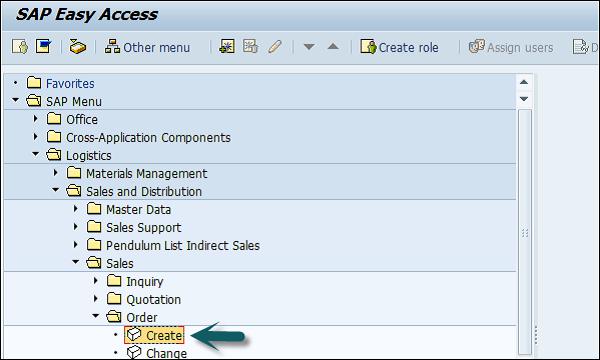600x360 pixels.
Task: Move favorites up arrow icon
Action: [333, 47]
